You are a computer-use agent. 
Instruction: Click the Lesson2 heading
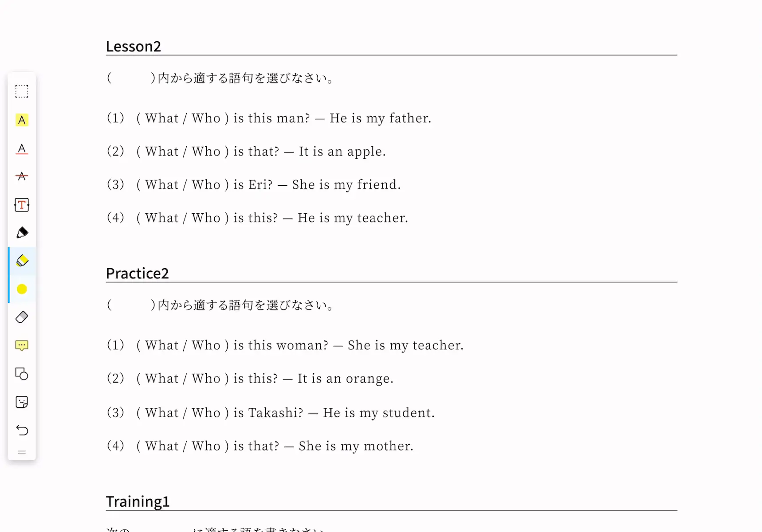tap(133, 46)
